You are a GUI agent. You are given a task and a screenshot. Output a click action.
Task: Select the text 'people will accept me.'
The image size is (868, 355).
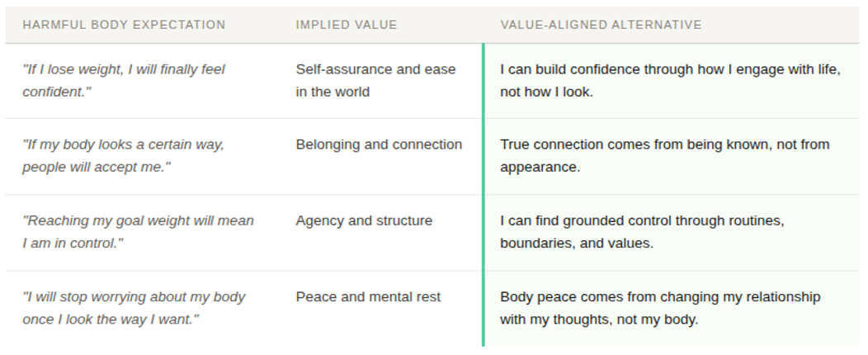(97, 167)
